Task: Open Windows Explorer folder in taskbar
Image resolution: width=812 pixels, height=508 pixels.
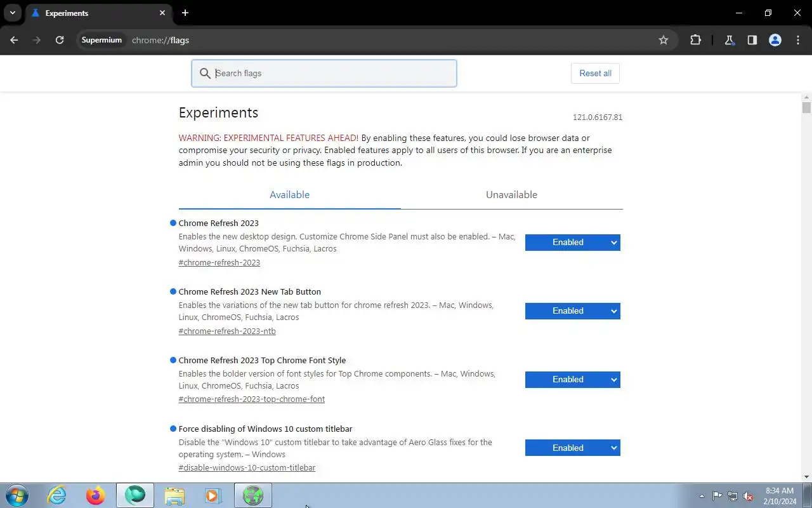Action: click(174, 495)
